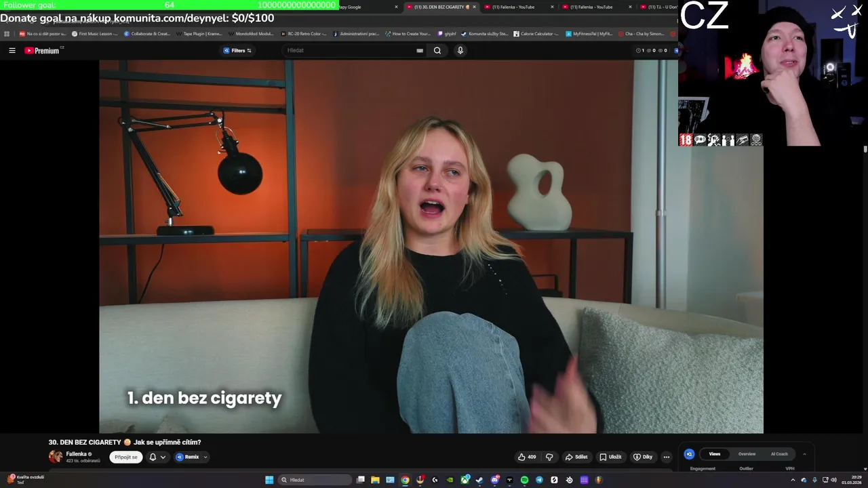
Task: Open Telegram from the taskbar
Action: tap(539, 480)
